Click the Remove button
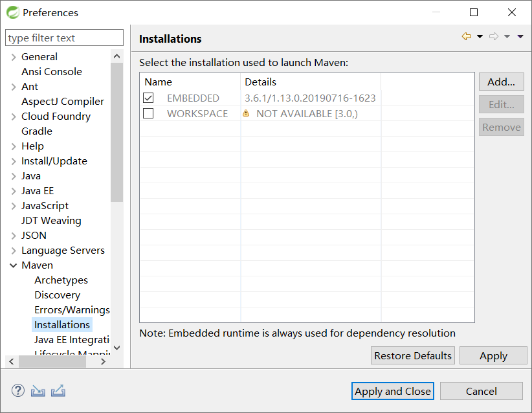The height and width of the screenshot is (413, 532). 501,128
